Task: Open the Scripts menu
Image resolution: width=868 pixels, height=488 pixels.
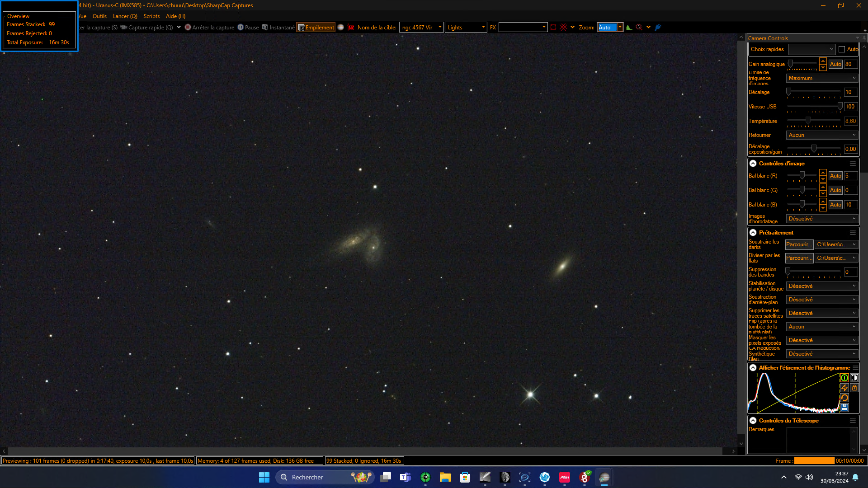Action: [151, 16]
